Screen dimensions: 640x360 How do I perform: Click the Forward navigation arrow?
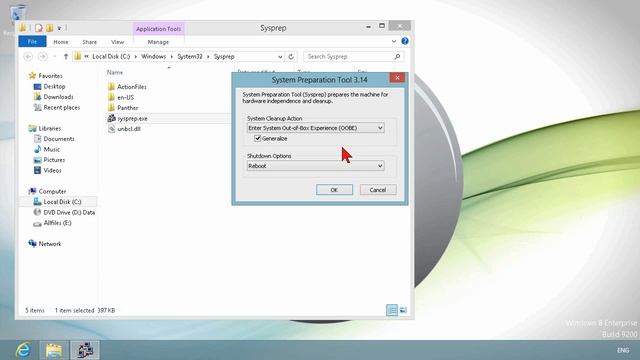pos(42,57)
